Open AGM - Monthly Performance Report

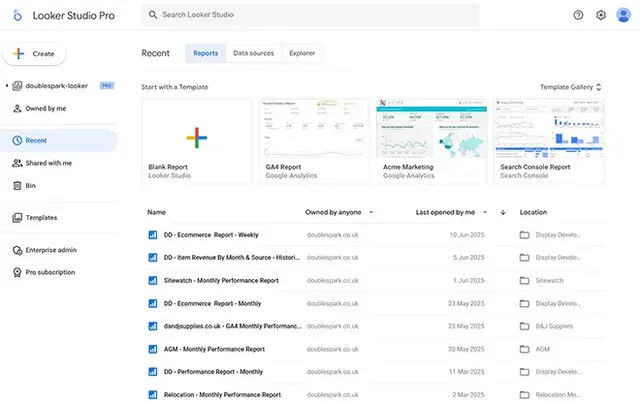pyautogui.click(x=214, y=349)
